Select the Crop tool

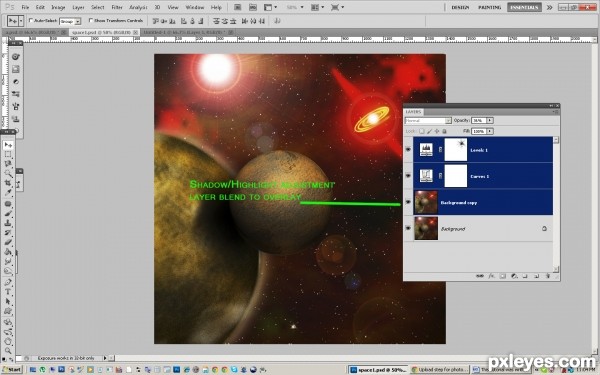[8, 183]
